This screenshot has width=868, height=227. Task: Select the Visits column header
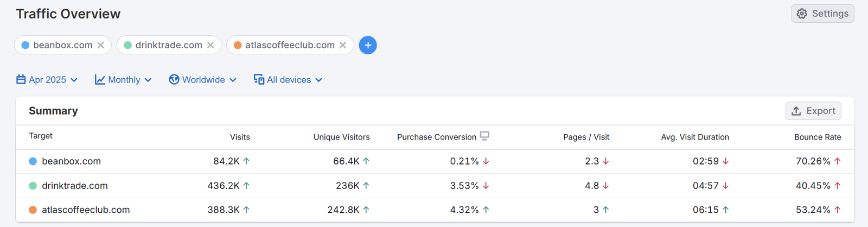tap(240, 137)
